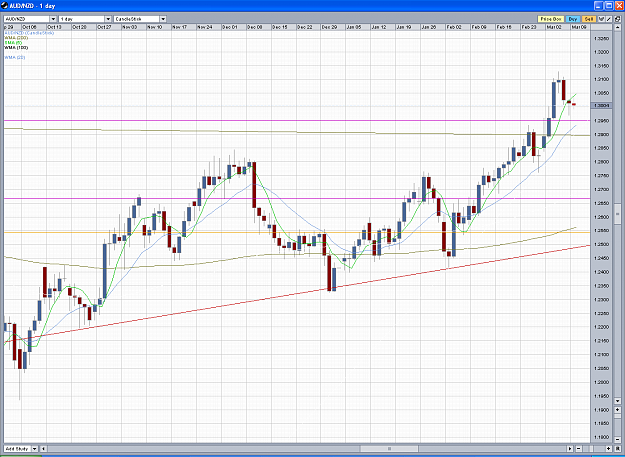Click the AUD/NZD symbol input field
Screen dimensions: 625x457
click(x=27, y=19)
